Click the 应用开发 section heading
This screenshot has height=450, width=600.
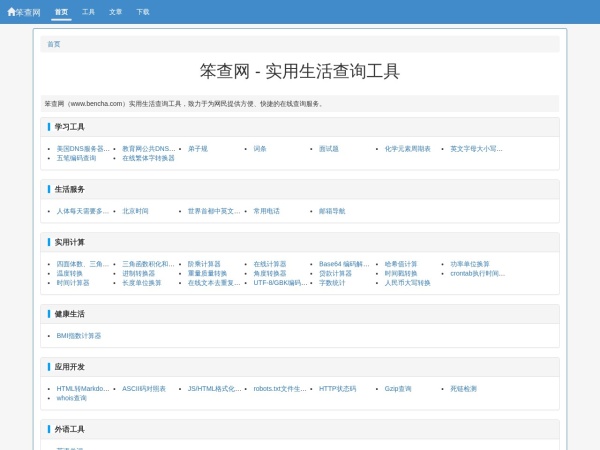(69, 367)
